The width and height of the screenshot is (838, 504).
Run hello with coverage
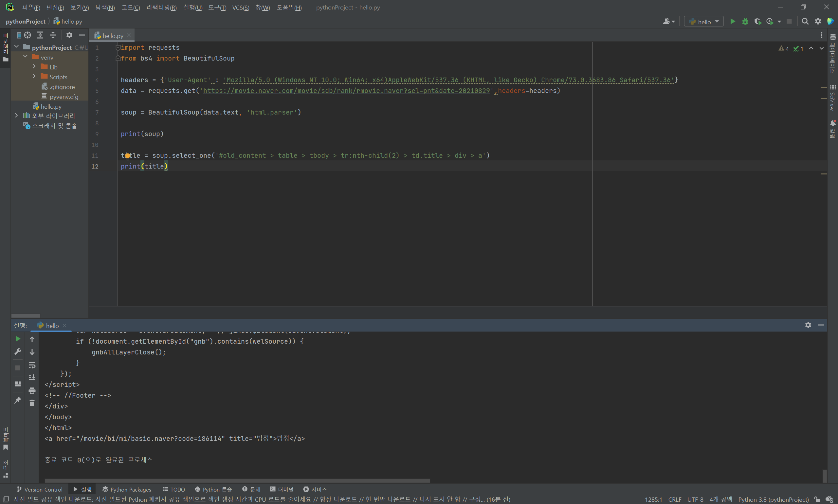758,21
